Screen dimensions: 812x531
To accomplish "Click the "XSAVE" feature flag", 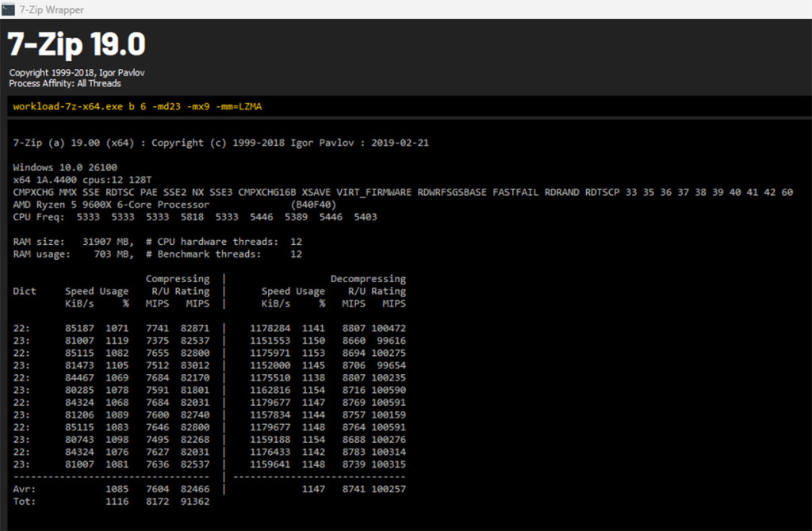I will 316,192.
